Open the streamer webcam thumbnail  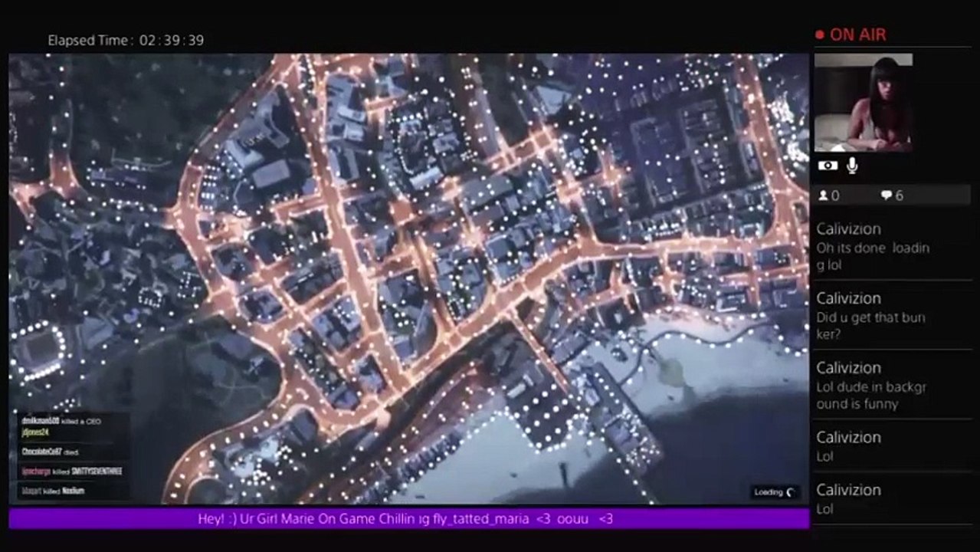864,103
